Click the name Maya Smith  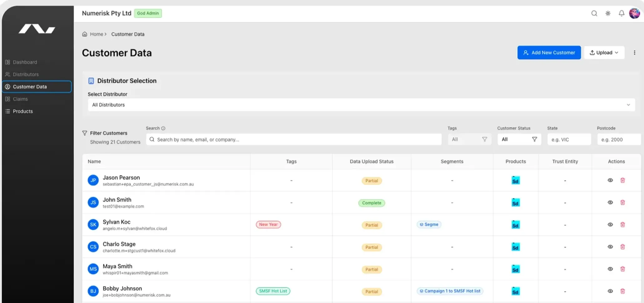117,266
